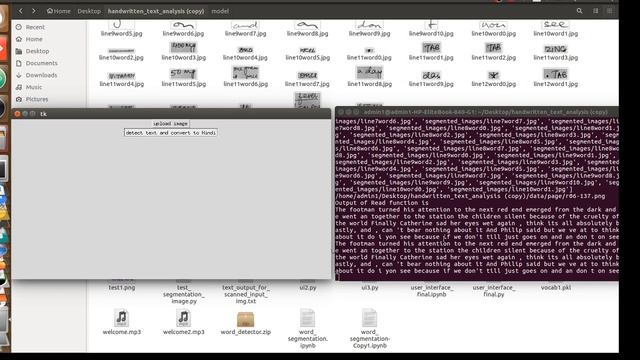Select line11word9.jpg thumbnail

click(x=431, y=75)
